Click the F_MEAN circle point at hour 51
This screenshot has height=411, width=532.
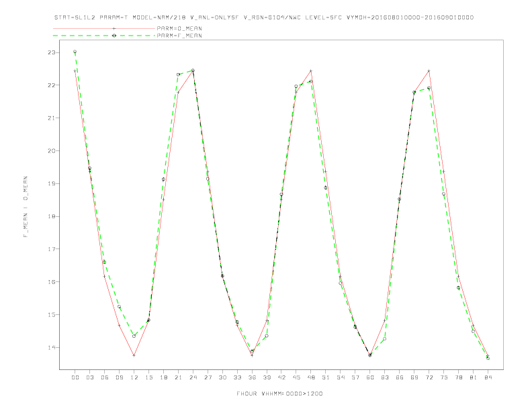click(326, 187)
